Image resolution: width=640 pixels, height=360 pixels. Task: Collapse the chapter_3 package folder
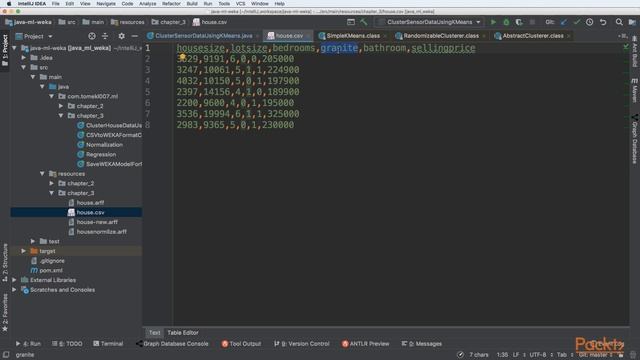coord(61,116)
